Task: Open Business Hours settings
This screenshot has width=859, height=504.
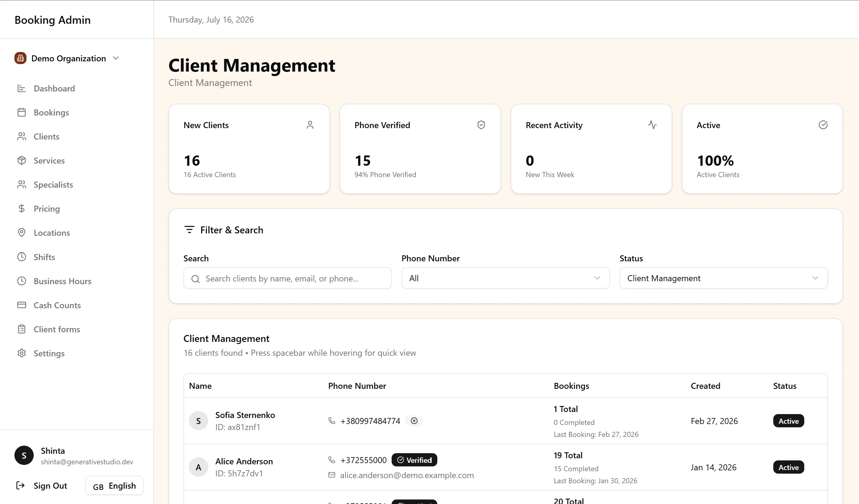Action: (x=62, y=281)
